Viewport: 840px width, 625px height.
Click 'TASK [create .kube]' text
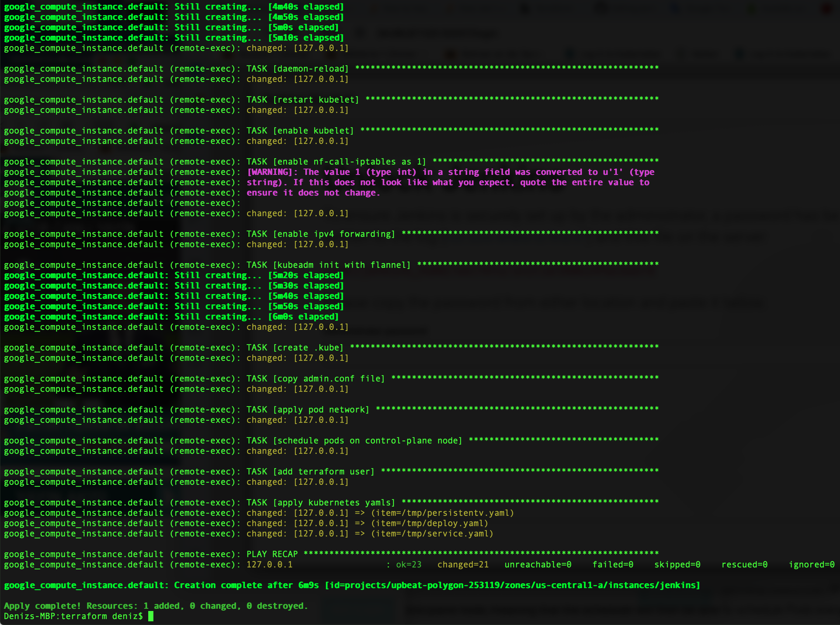(295, 348)
